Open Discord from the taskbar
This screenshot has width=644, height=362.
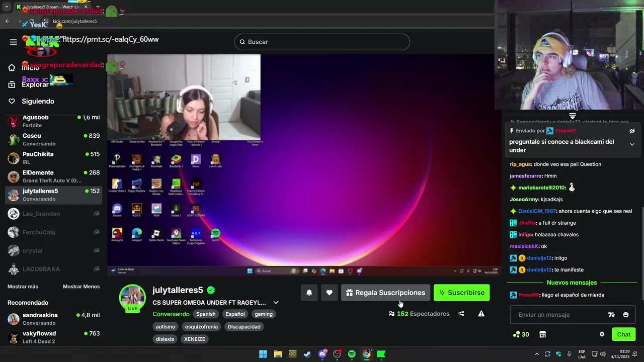tap(323, 354)
